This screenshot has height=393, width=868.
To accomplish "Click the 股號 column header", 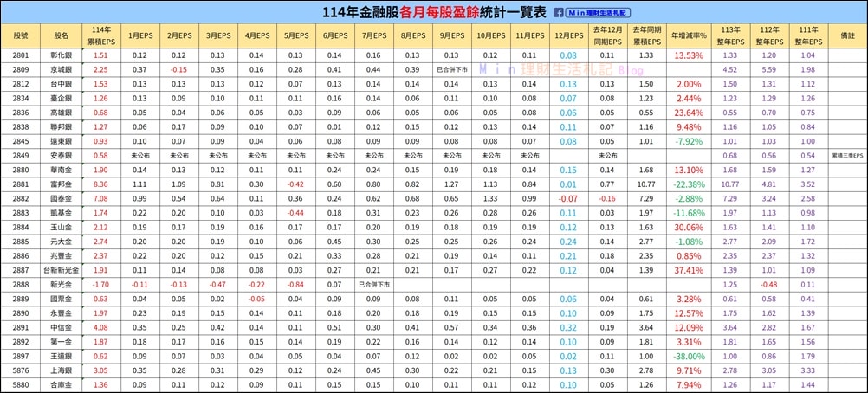I will click(x=21, y=36).
